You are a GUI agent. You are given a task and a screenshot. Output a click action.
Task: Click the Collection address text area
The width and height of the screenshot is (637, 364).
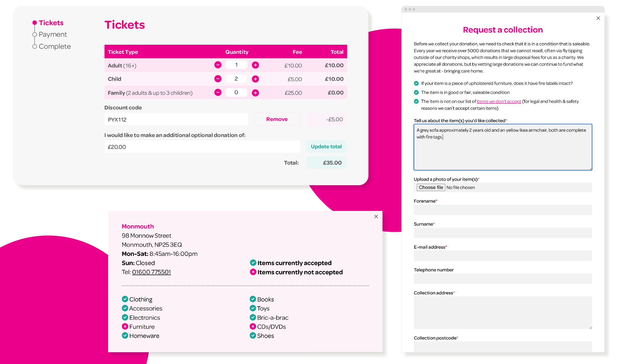[503, 313]
